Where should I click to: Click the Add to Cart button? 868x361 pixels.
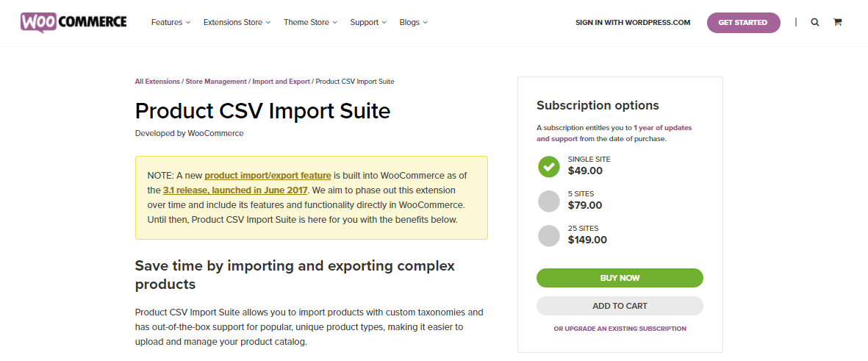[x=620, y=306]
